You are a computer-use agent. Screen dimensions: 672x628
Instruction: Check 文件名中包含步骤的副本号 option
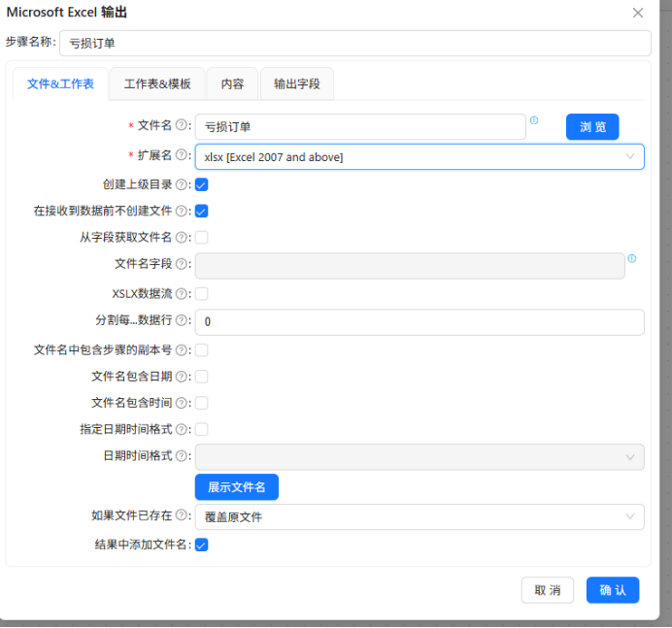point(201,350)
